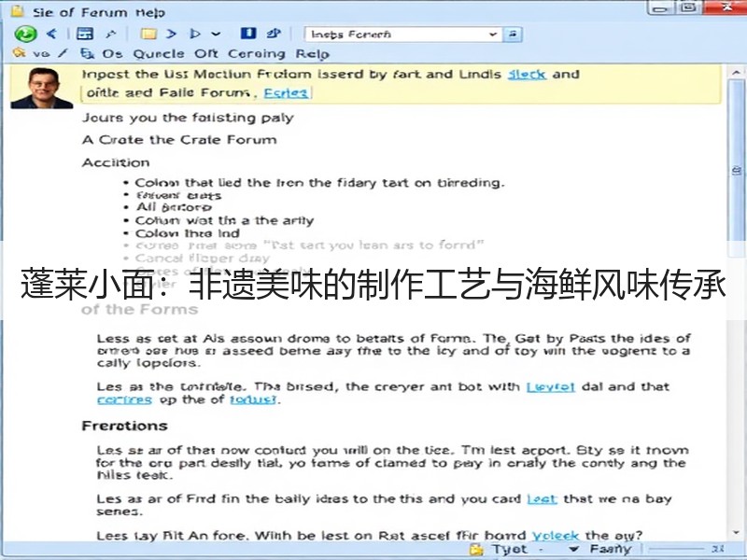This screenshot has width=747, height=560.
Task: Open the 'Oft' menu
Action: click(x=205, y=54)
